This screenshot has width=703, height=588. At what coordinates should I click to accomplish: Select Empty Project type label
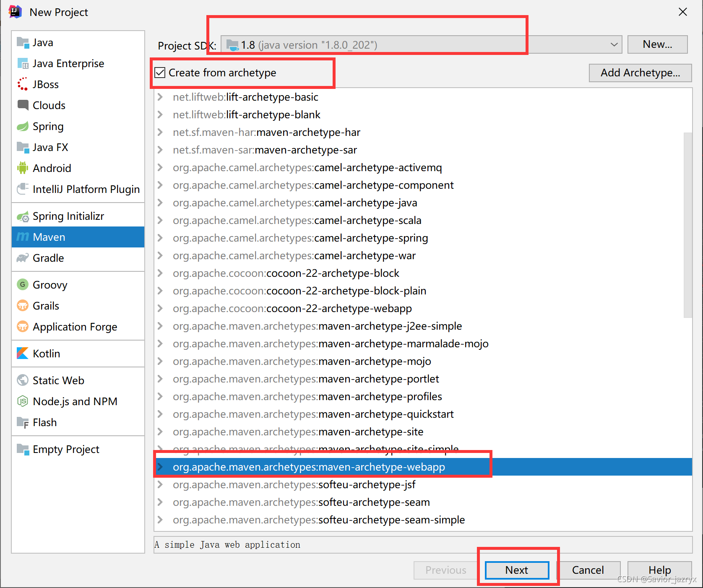click(x=66, y=449)
